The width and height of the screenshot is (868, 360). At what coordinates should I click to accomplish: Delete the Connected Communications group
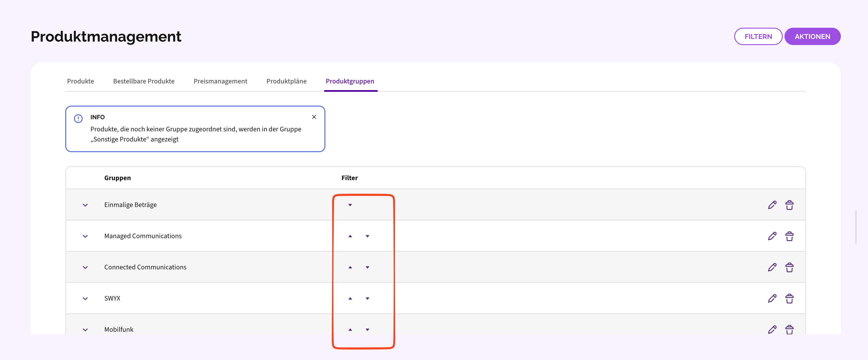(x=789, y=267)
